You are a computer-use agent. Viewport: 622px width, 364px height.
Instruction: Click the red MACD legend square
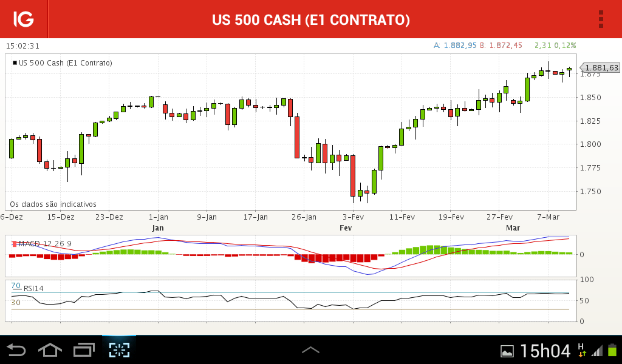coord(15,244)
